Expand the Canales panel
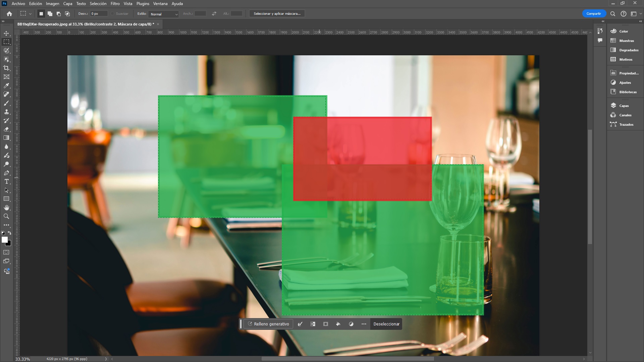This screenshot has width=644, height=362. 625,115
